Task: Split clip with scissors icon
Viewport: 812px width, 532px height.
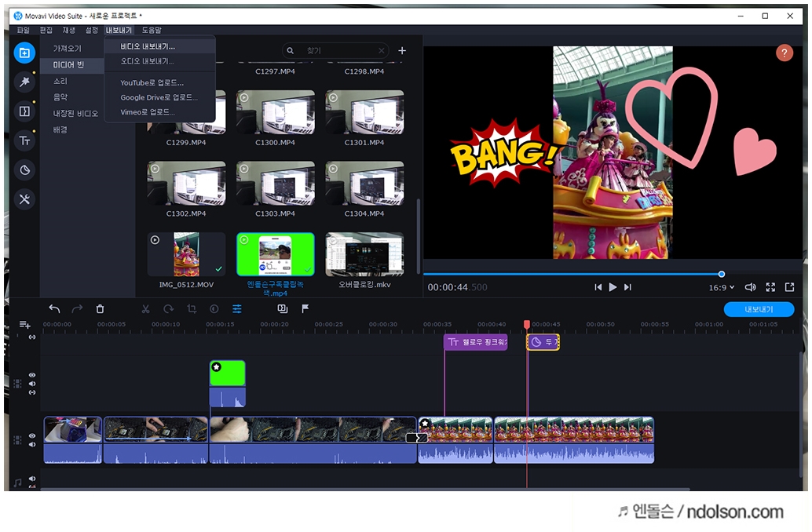Action: tap(145, 309)
